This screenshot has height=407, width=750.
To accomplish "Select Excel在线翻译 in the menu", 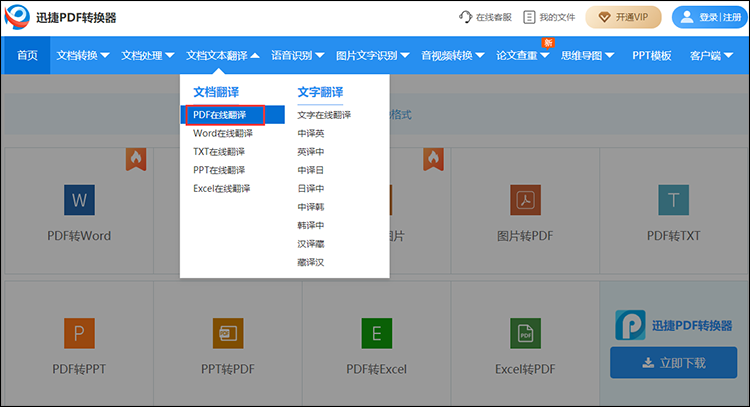I will 221,188.
